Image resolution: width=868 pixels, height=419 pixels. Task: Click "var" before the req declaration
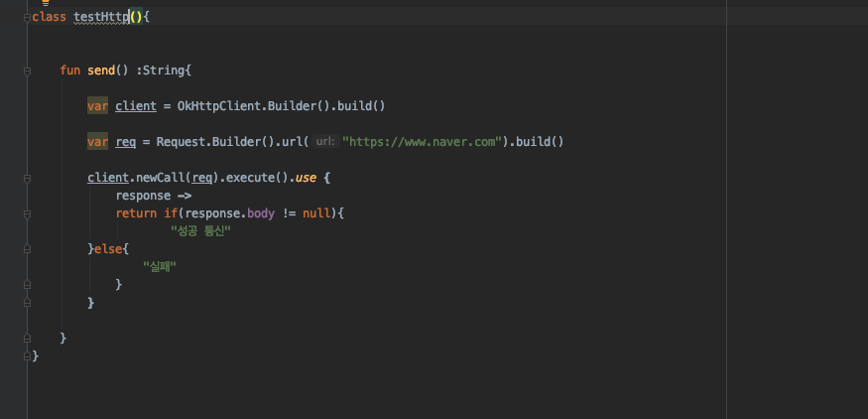[x=97, y=142]
